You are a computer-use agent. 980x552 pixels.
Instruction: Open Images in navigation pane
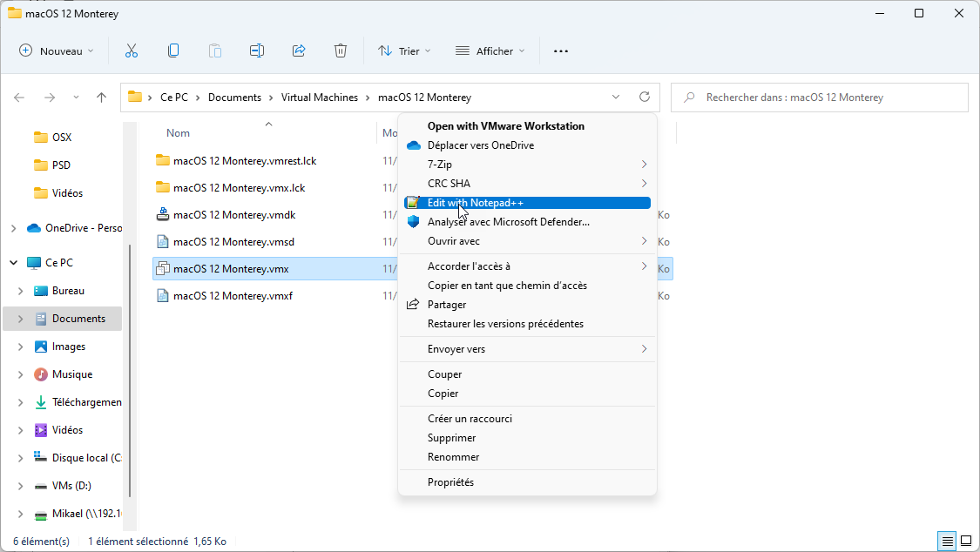(x=60, y=347)
